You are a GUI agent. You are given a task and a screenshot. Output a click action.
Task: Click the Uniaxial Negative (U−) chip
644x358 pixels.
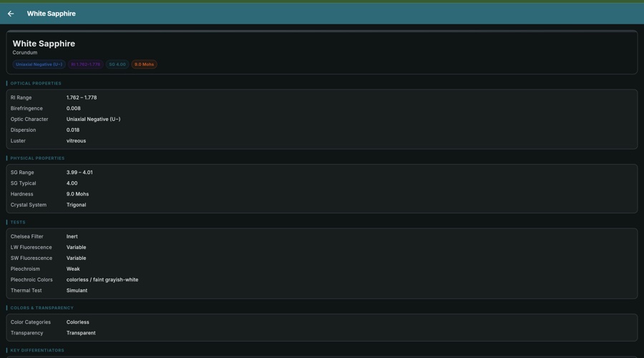39,64
